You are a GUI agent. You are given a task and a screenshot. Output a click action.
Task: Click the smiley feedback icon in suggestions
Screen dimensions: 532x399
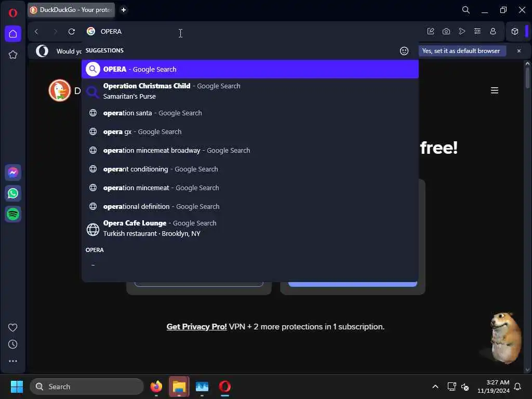point(404,51)
